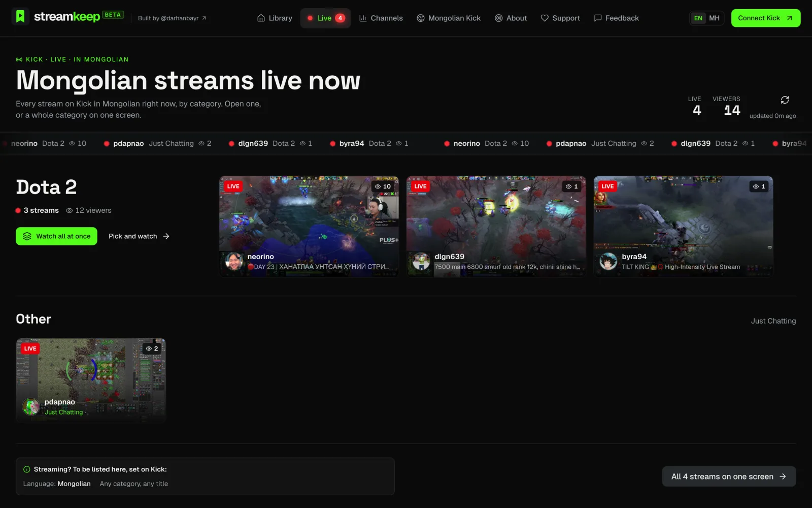812x508 pixels.
Task: Click the Other category heading
Action: point(33,319)
